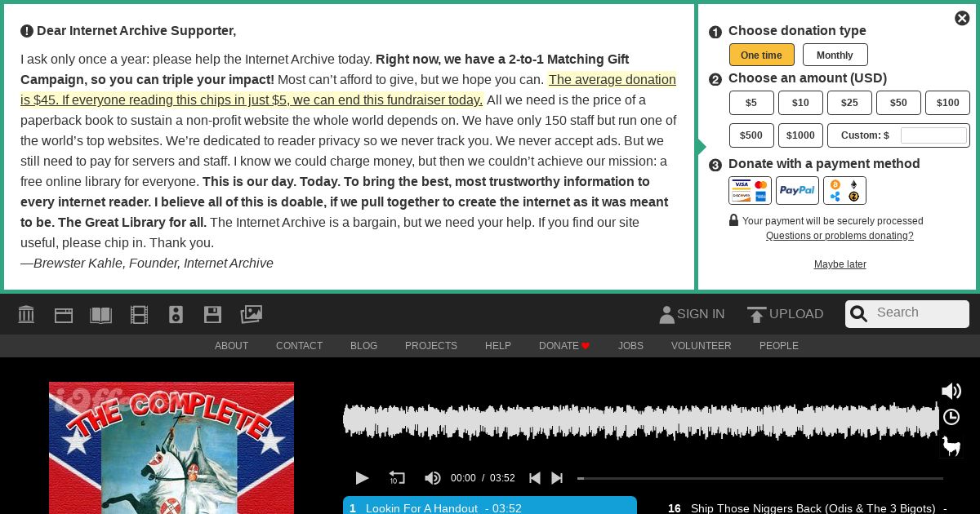Image resolution: width=980 pixels, height=514 pixels.
Task: Open the PEOPLE menu item
Action: click(x=779, y=346)
